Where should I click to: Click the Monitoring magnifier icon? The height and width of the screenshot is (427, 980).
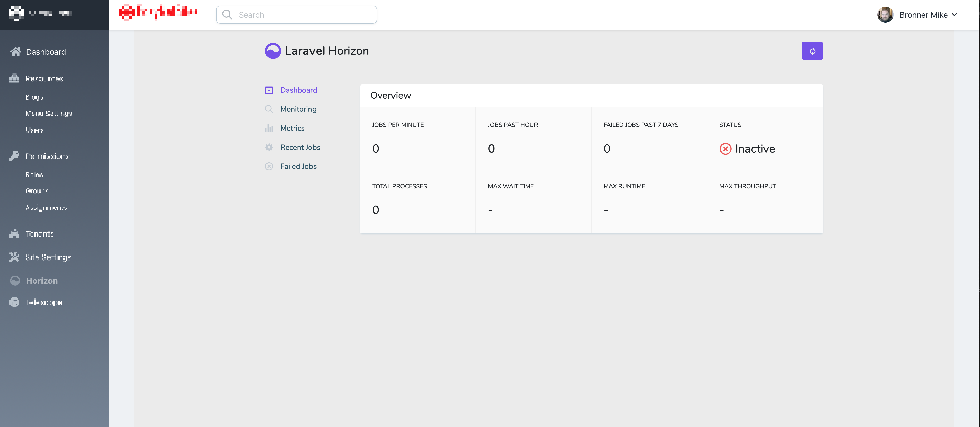pyautogui.click(x=269, y=109)
